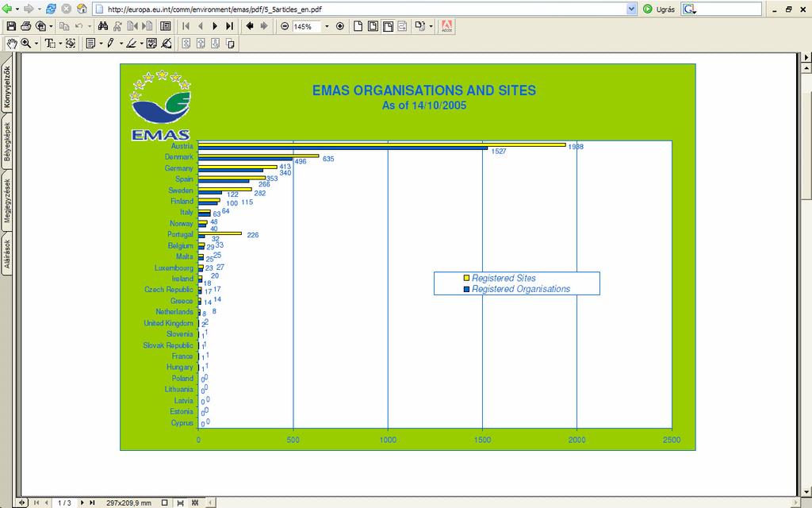Expand the Zoom tool dropdown arrow
Screen dimensions: 812x508
pyautogui.click(x=36, y=44)
